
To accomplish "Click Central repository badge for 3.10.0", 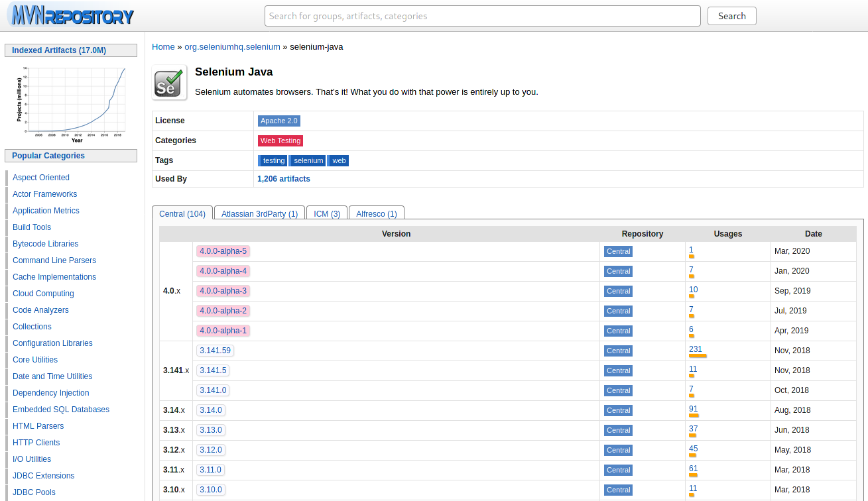I will click(618, 490).
